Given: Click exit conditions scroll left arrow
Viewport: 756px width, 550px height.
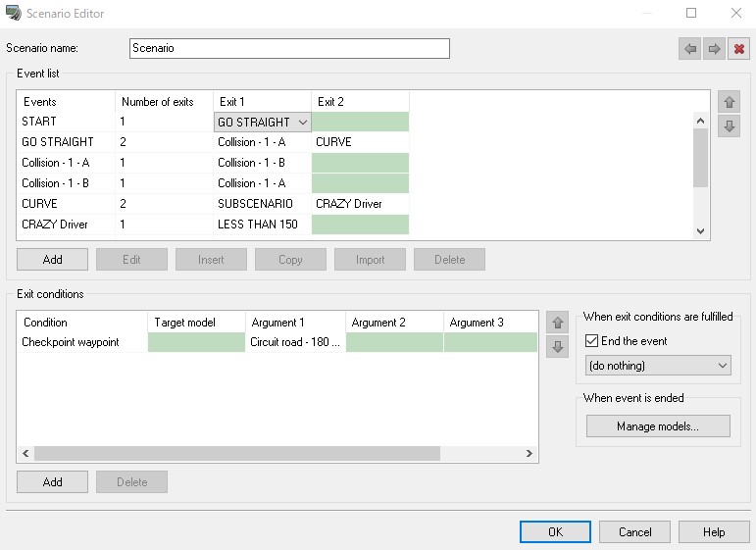Looking at the screenshot, I should pyautogui.click(x=25, y=453).
